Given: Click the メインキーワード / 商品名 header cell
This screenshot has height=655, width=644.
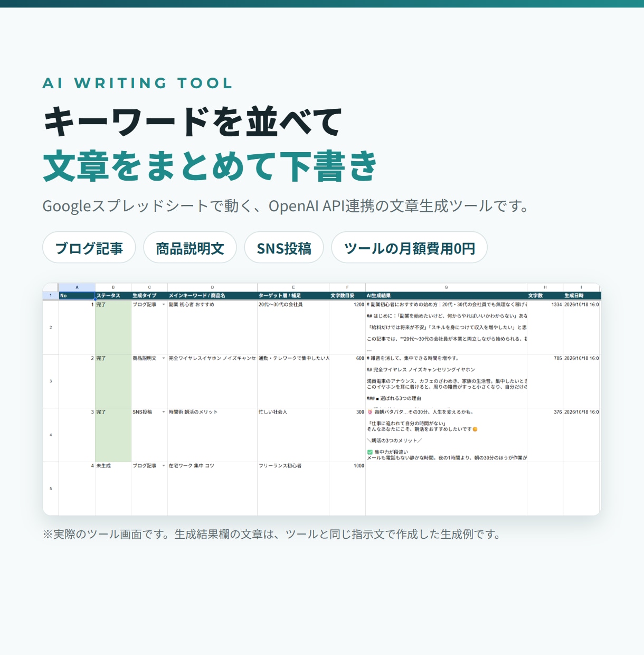Looking at the screenshot, I should [x=212, y=296].
